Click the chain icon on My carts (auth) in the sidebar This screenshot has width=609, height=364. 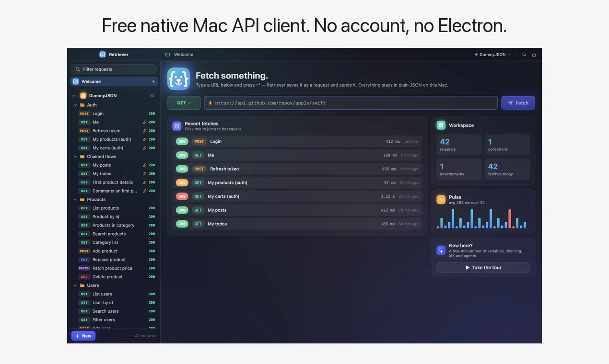[145, 148]
